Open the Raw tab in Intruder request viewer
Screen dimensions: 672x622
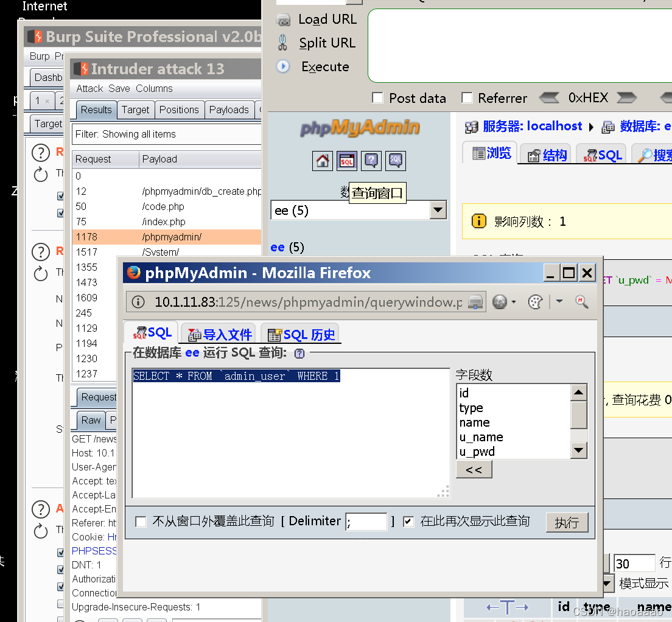pyautogui.click(x=91, y=420)
